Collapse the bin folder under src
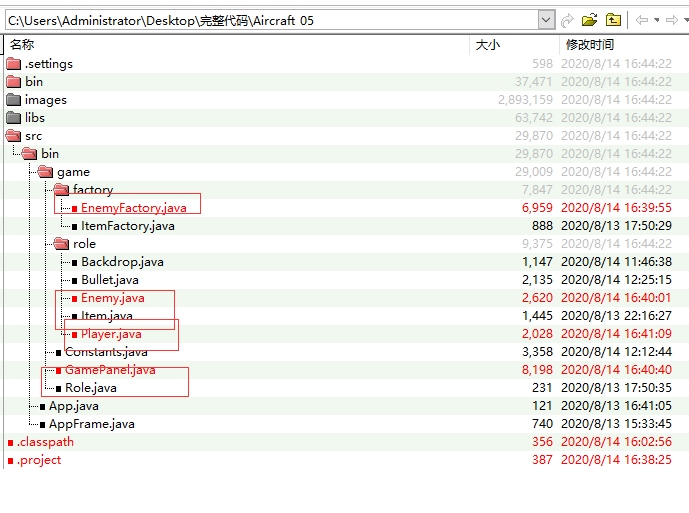This screenshot has height=513, width=689. 29,154
